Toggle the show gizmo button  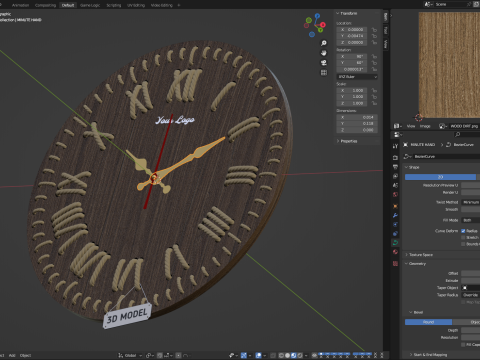point(244,355)
